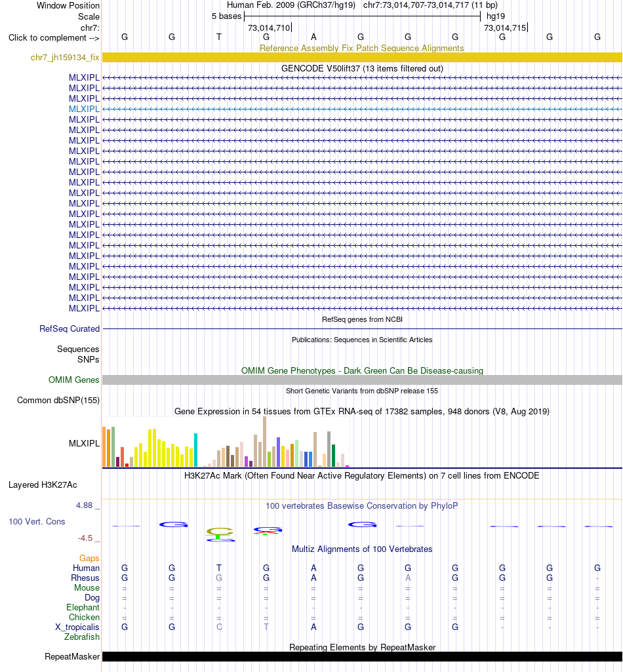
Task: Click the 5 bases scale bar text
Action: 227,16
